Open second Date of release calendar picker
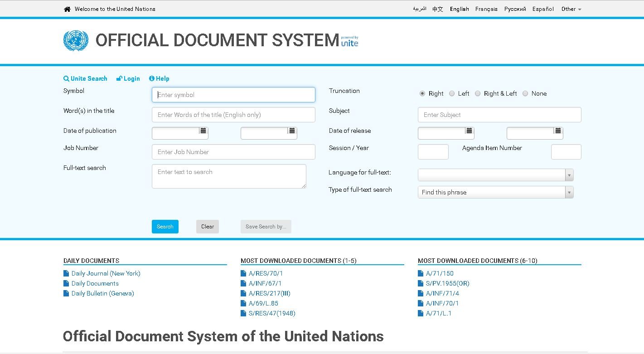This screenshot has width=644, height=354. pos(558,131)
